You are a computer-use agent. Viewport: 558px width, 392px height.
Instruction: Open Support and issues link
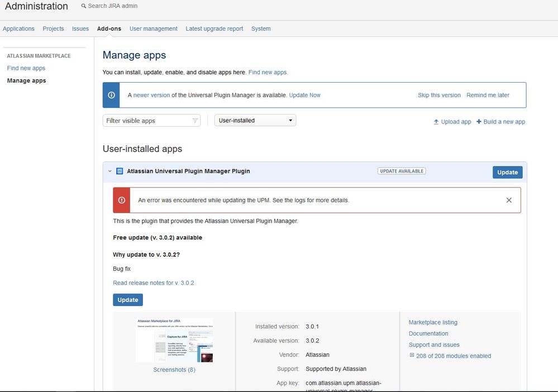[434, 345]
